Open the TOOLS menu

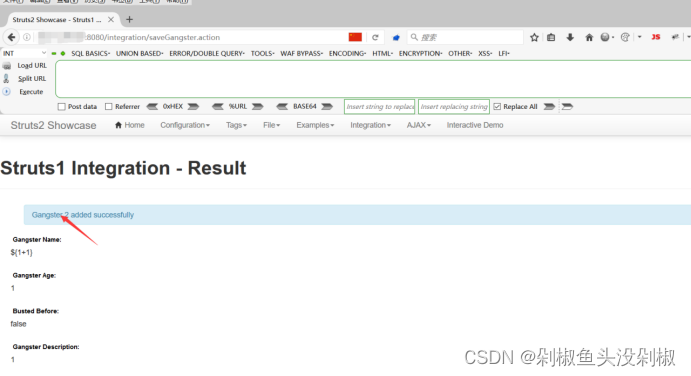[262, 53]
